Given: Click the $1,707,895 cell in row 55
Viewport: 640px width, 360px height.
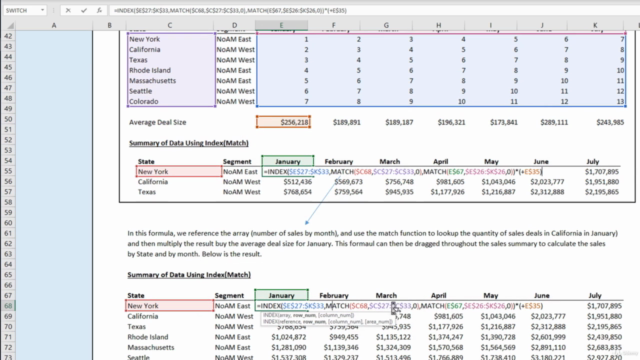Looking at the screenshot, I should click(602, 171).
